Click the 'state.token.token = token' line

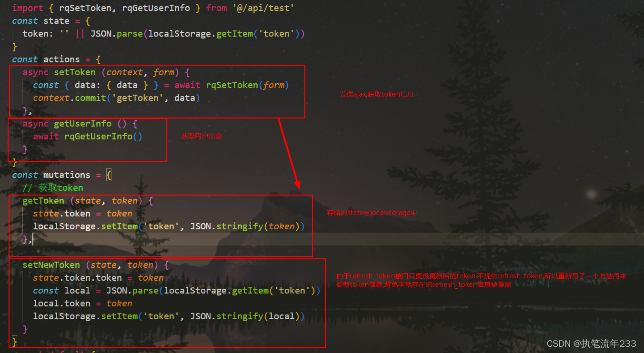point(98,278)
